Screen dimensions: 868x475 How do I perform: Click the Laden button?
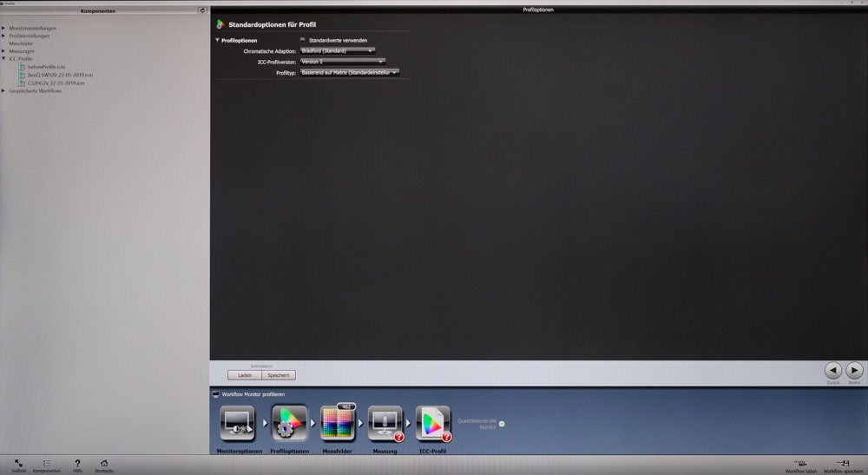point(245,375)
